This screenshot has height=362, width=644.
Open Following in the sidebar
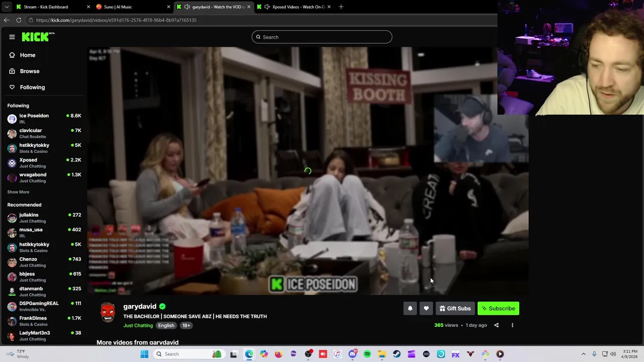coord(32,87)
